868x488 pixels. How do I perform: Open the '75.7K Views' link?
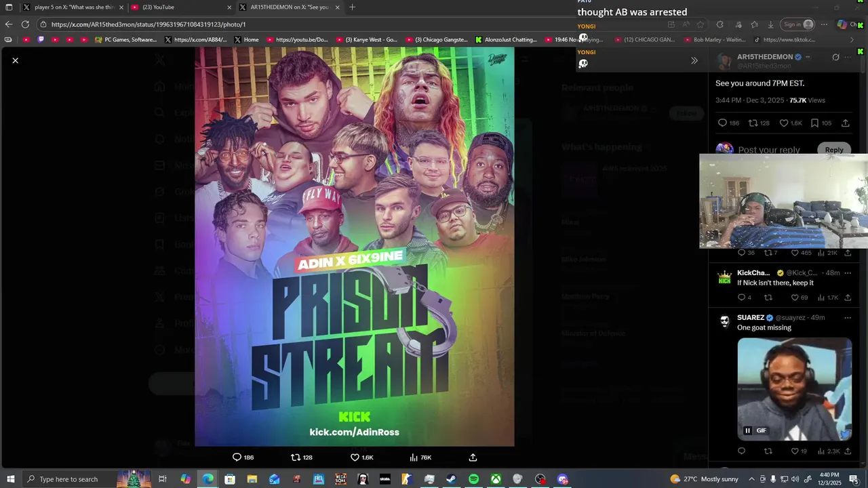click(x=807, y=100)
